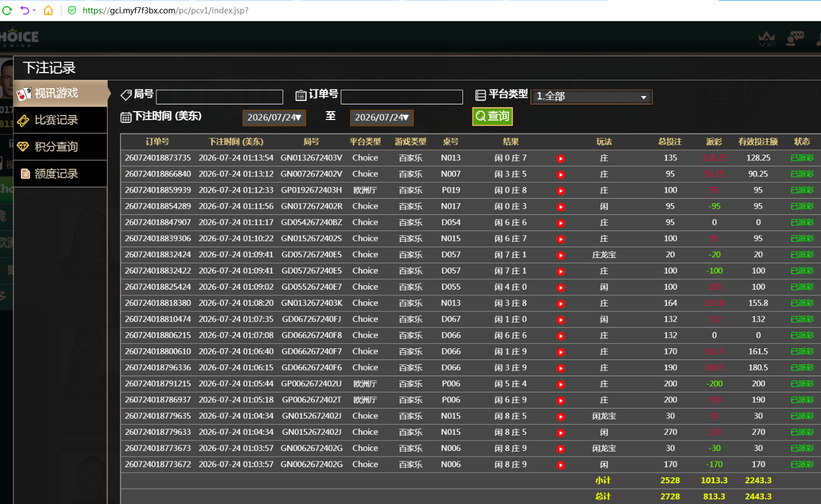Click the browser undo/back arrow icon
Viewport: 821px width, 504px height.
coord(25,10)
